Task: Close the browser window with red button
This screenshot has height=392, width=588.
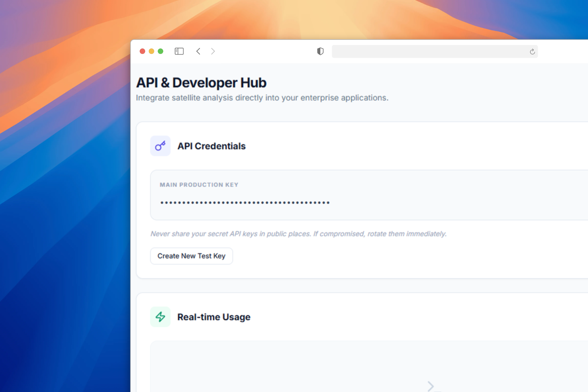Action: coord(142,51)
